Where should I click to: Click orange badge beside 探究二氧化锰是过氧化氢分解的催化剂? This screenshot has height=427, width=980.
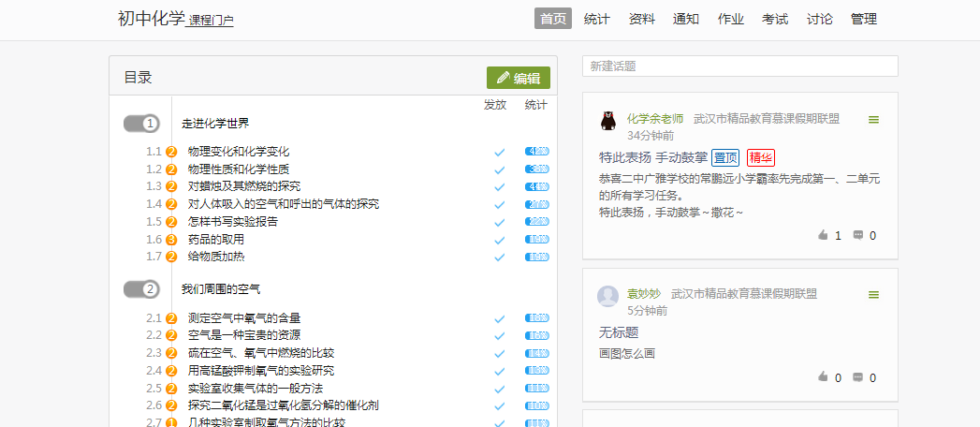172,405
